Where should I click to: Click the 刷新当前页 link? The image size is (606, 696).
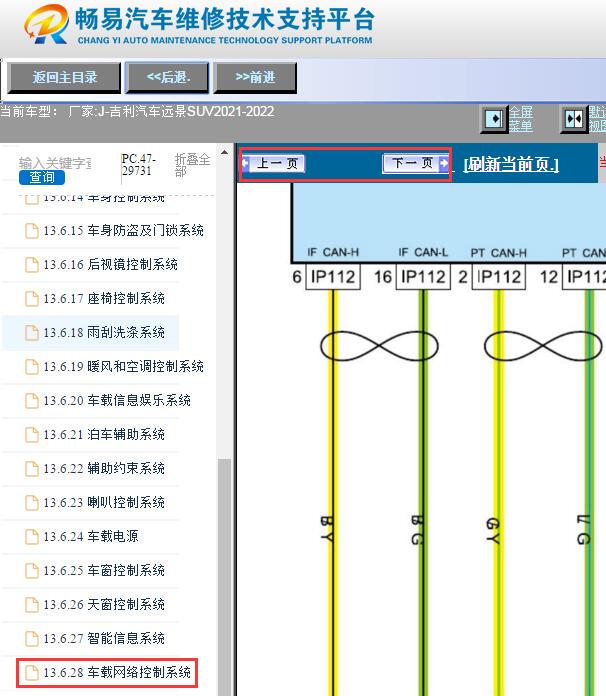(511, 164)
